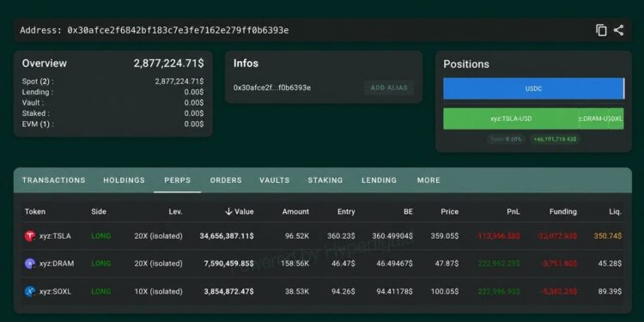Image resolution: width=644 pixels, height=322 pixels.
Task: Share this address via the share icon
Action: [618, 30]
